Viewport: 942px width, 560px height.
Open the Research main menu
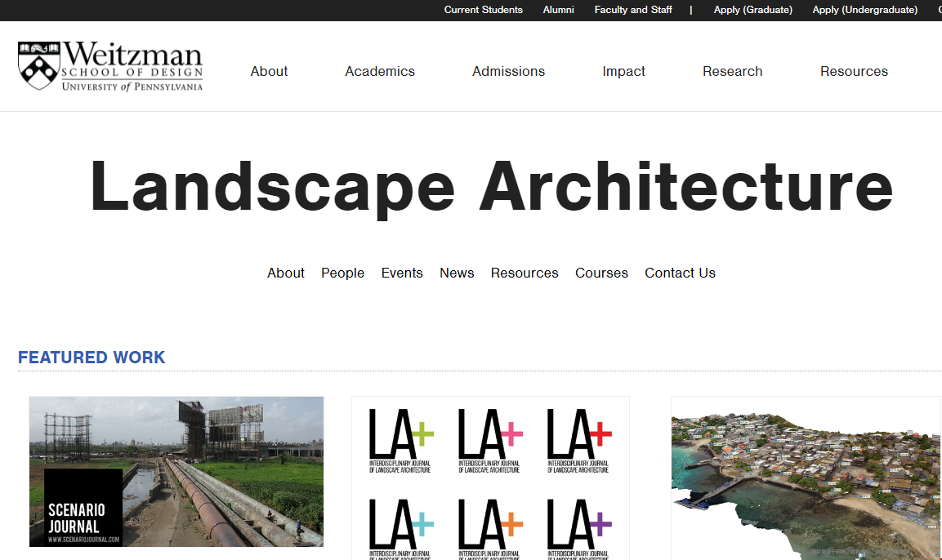pos(732,71)
